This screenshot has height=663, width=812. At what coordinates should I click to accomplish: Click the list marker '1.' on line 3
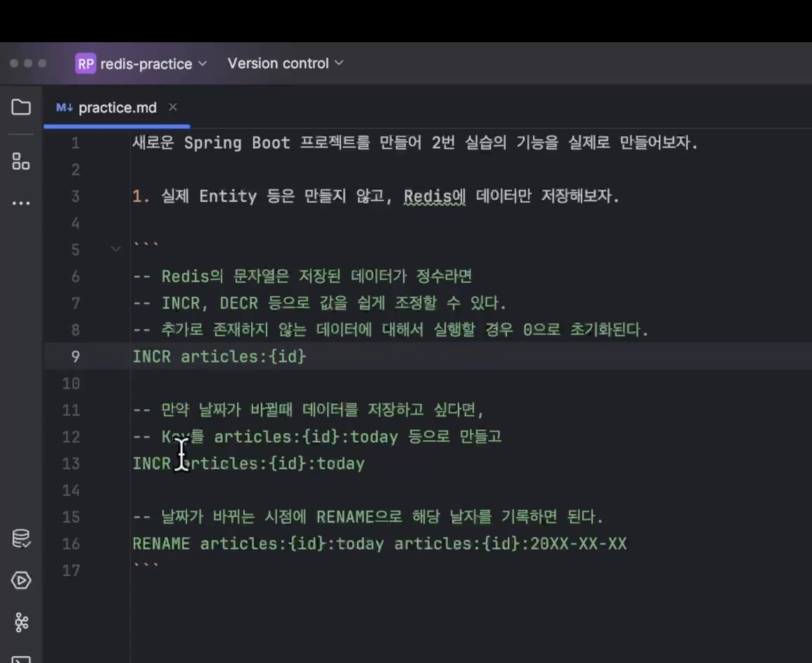pyautogui.click(x=141, y=196)
